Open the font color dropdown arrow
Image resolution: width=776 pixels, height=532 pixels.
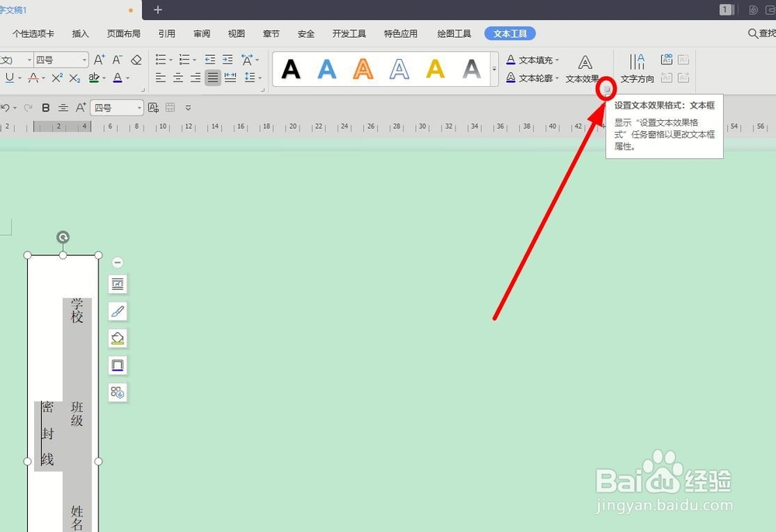(128, 78)
